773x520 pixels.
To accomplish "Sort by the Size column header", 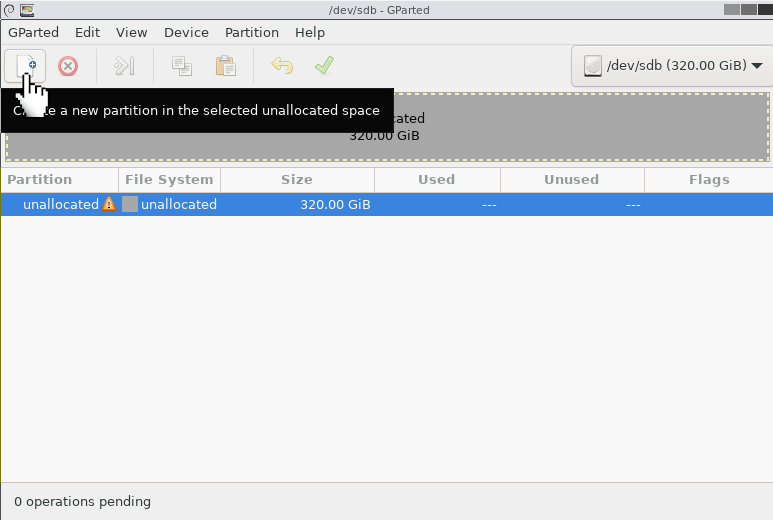I will point(297,179).
